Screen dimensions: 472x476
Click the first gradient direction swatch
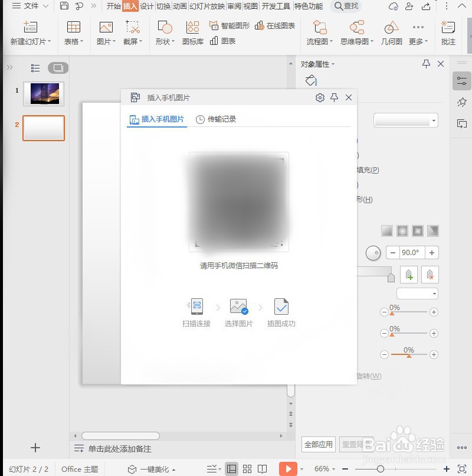tap(387, 231)
